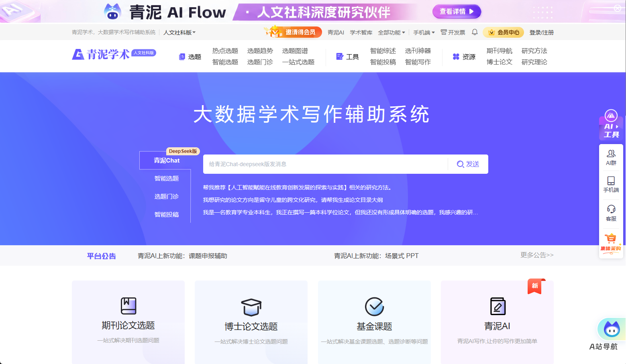Open the 集体采购 shopping cart icon
The width and height of the screenshot is (626, 364).
coord(611,243)
